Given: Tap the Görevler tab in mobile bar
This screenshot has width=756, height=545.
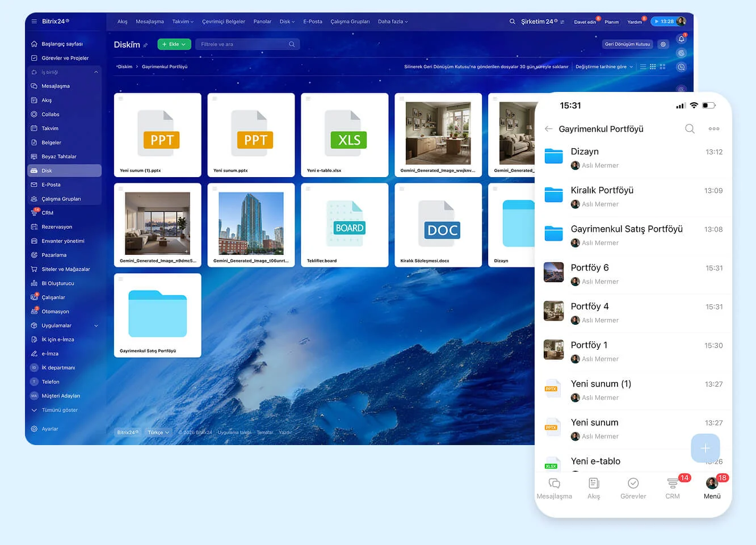Looking at the screenshot, I should [x=633, y=488].
